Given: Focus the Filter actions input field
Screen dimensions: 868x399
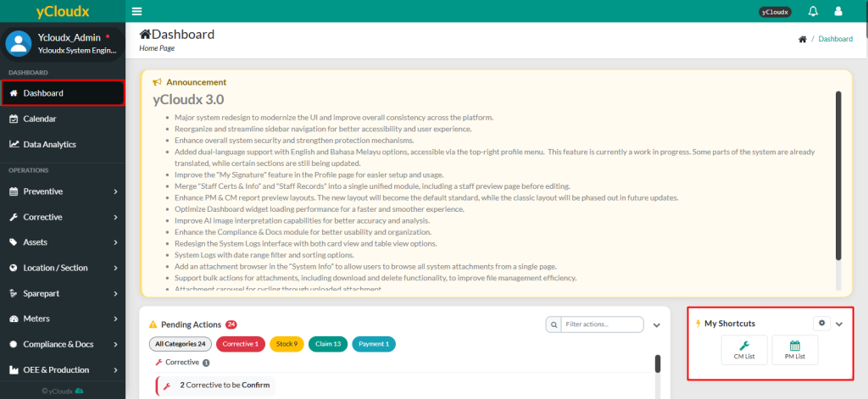Looking at the screenshot, I should pos(602,324).
